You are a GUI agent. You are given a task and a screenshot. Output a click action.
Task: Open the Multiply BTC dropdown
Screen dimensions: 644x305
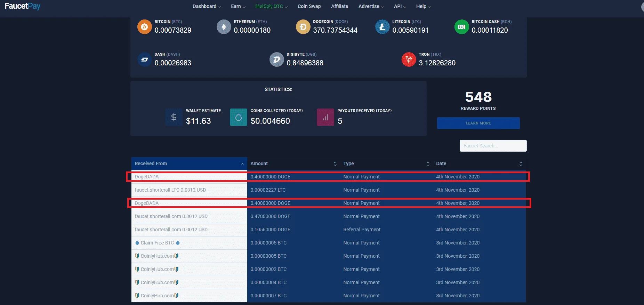[271, 6]
